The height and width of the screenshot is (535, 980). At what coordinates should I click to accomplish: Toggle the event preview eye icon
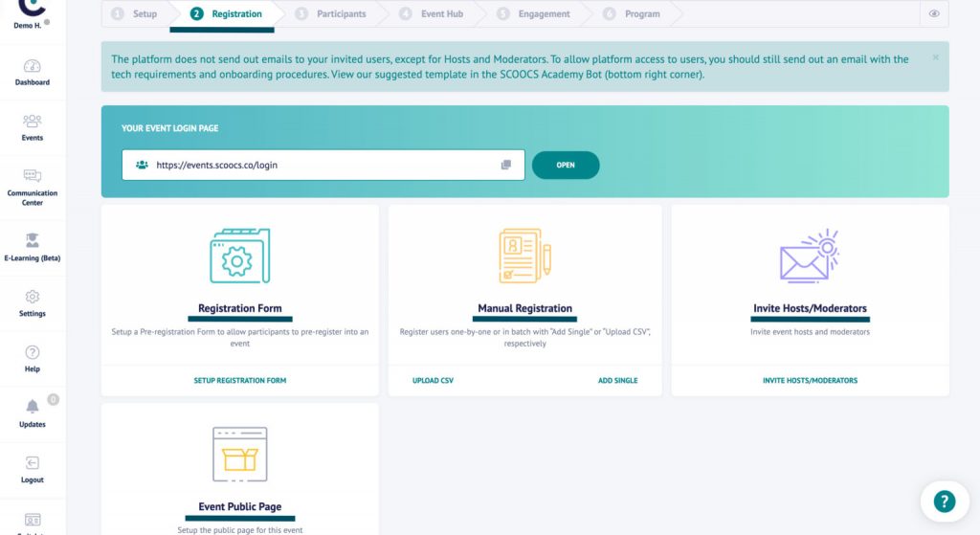[934, 13]
